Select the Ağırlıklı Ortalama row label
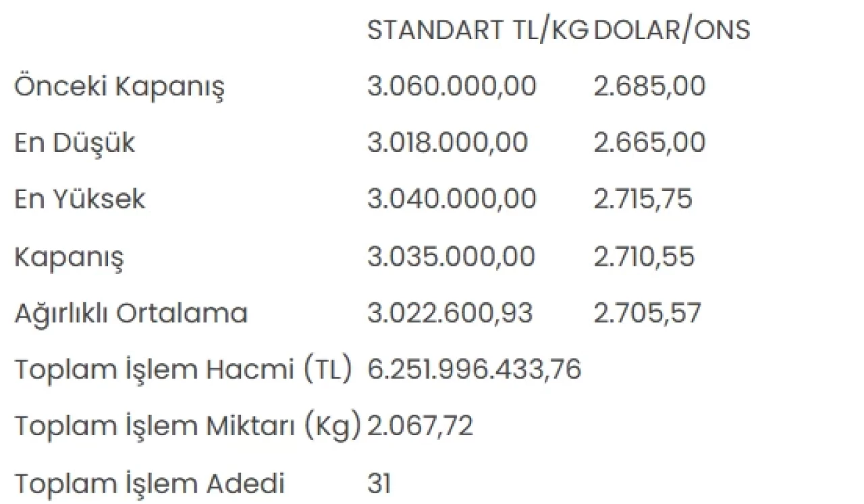 pos(131,314)
